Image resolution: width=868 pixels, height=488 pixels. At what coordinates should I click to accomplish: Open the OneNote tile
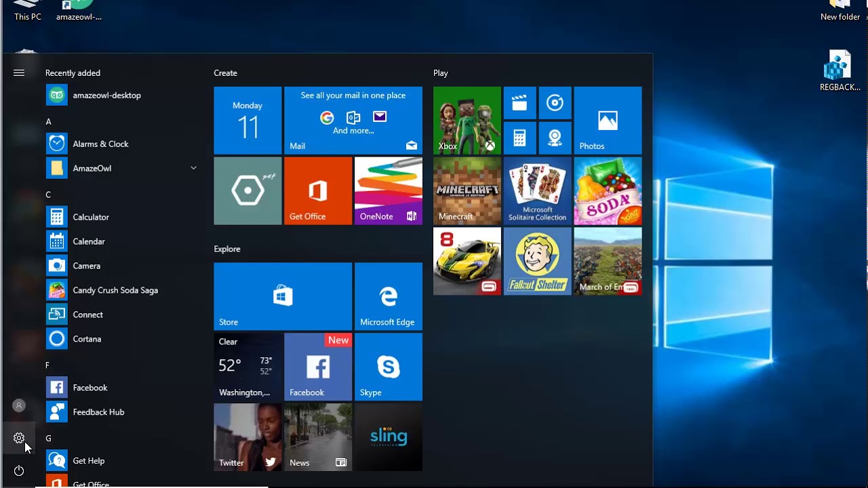coord(389,191)
